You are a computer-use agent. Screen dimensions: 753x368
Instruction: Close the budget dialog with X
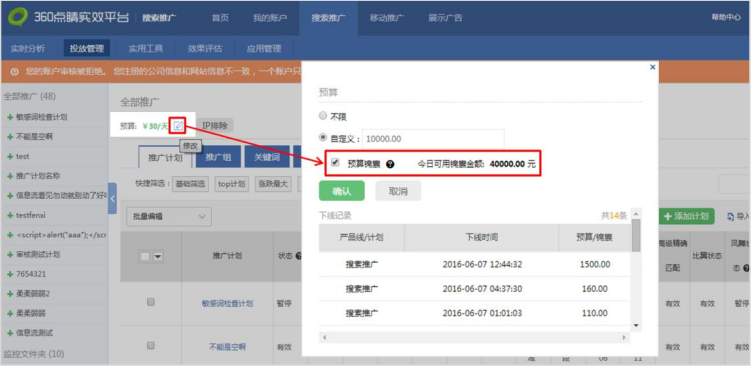click(x=652, y=67)
